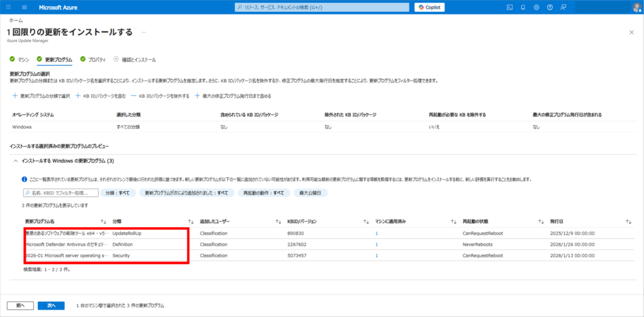Open the Azure portal hamburger menu

pos(25,7)
